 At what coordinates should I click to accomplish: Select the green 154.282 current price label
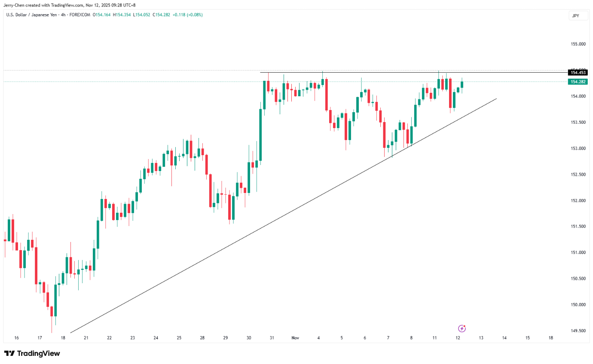click(578, 82)
